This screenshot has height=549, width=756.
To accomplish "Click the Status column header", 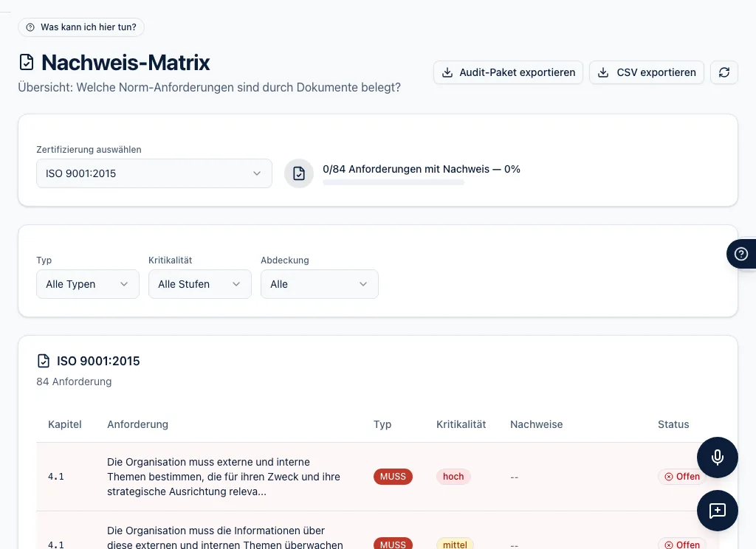I will 673,424.
